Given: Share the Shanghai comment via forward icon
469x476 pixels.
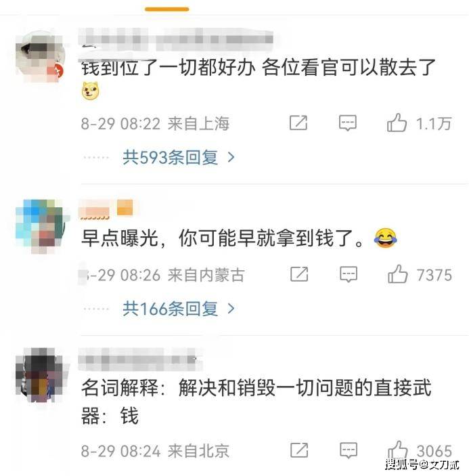Looking at the screenshot, I should [298, 123].
